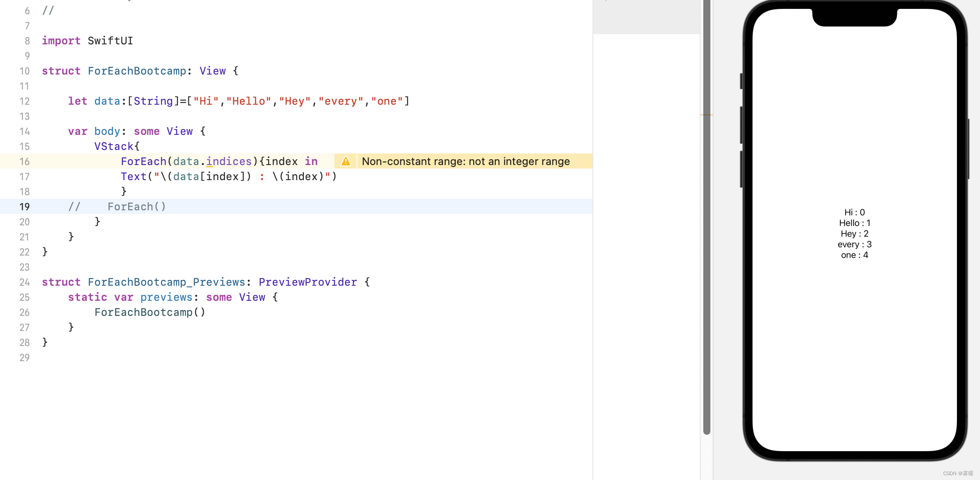
Task: Click "Hi : 0" text in preview
Action: (x=855, y=212)
